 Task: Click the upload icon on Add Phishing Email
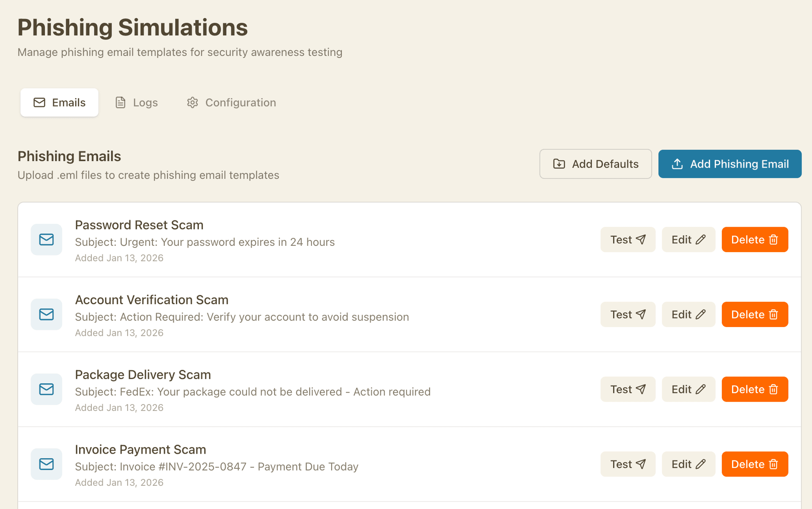click(x=678, y=164)
